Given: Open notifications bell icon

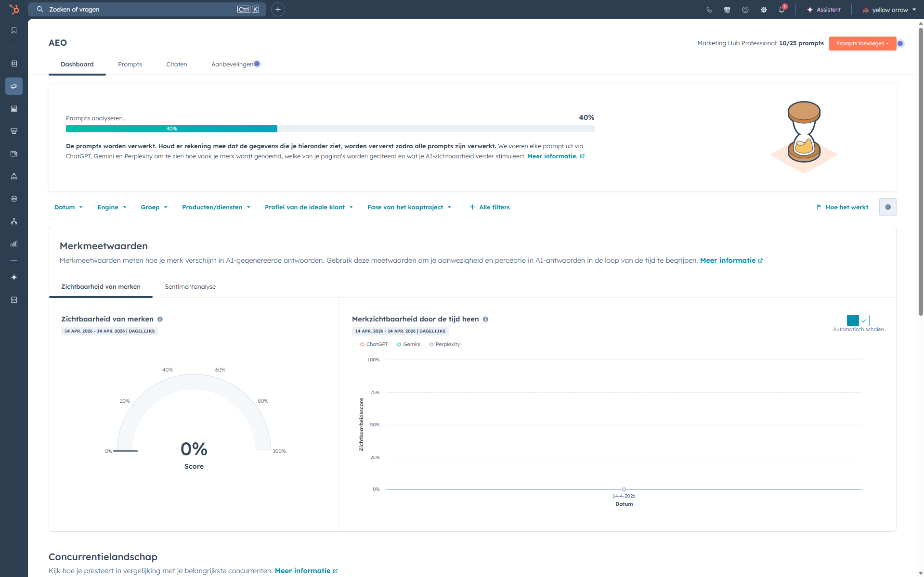Looking at the screenshot, I should [781, 10].
